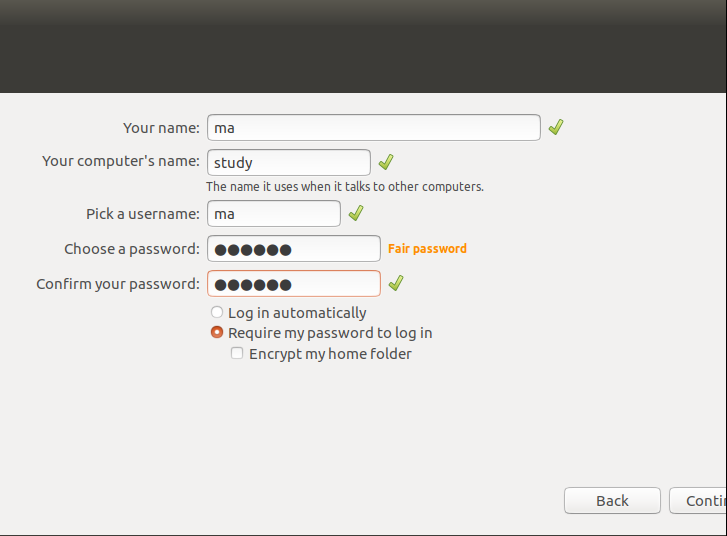Click the green checkmark beside Your name
The image size is (727, 536).
click(x=556, y=127)
